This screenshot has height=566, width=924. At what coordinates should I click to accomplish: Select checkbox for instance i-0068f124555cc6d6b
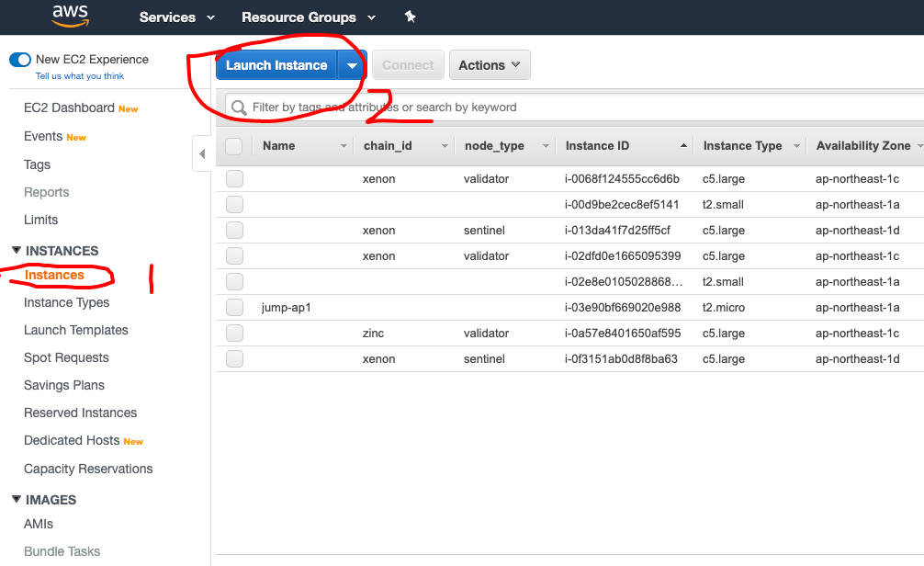pos(234,178)
